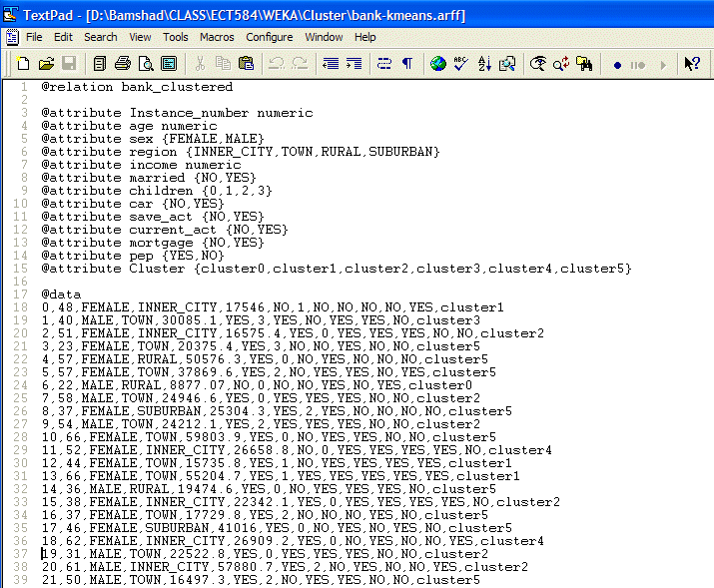Open the Macros menu
The image size is (714, 588).
pos(217,37)
